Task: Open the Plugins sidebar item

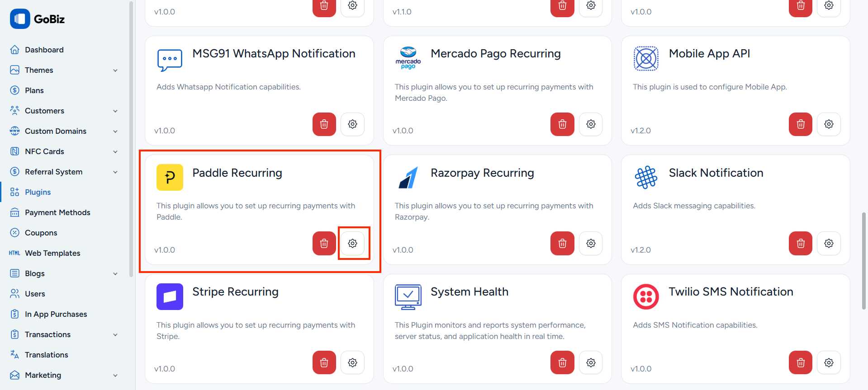Action: coord(38,192)
